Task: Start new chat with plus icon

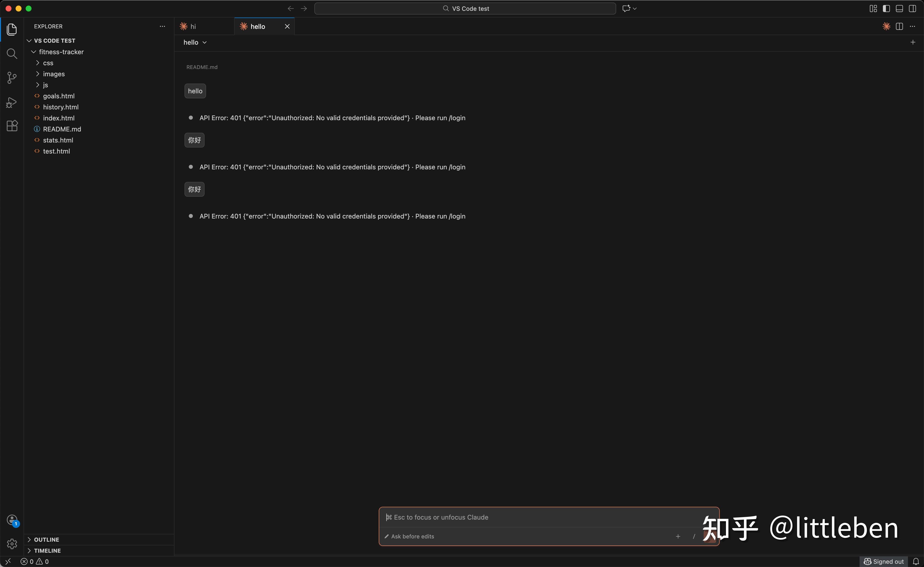Action: [x=913, y=42]
